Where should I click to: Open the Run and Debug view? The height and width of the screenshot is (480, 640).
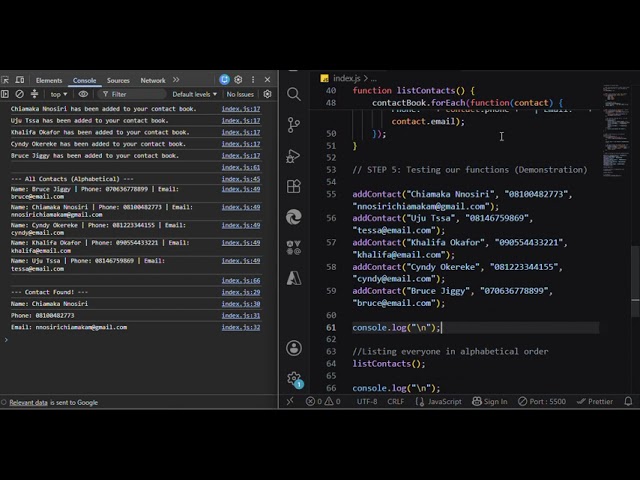coord(293,156)
